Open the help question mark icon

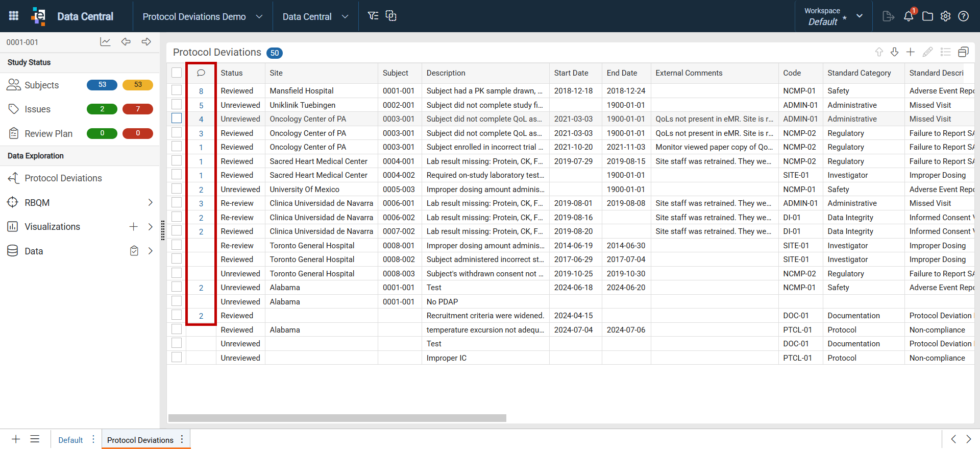964,16
